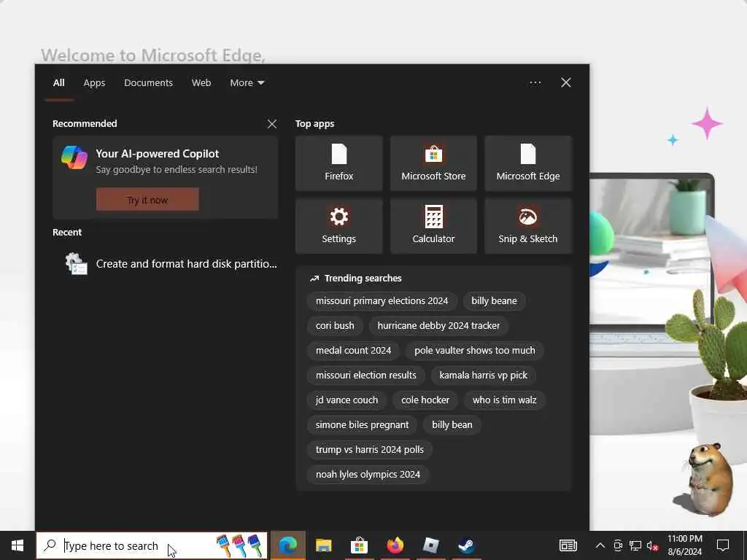
Task: Open Microsoft Store from the taskbar
Action: pyautogui.click(x=359, y=545)
